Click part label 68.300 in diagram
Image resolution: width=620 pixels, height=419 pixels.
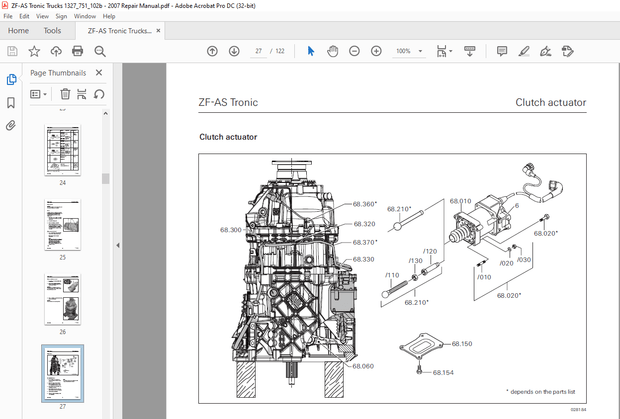[231, 230]
